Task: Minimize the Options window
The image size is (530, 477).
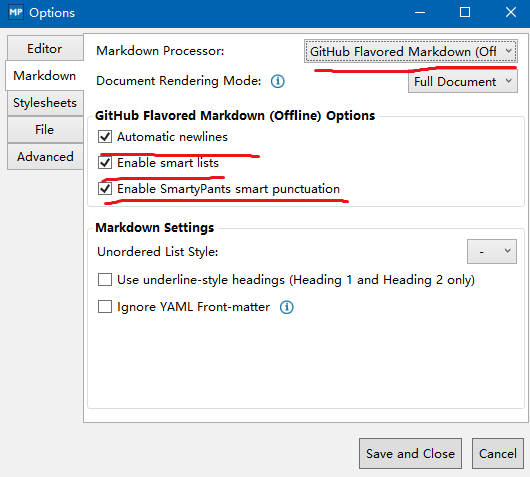Action: coord(420,13)
